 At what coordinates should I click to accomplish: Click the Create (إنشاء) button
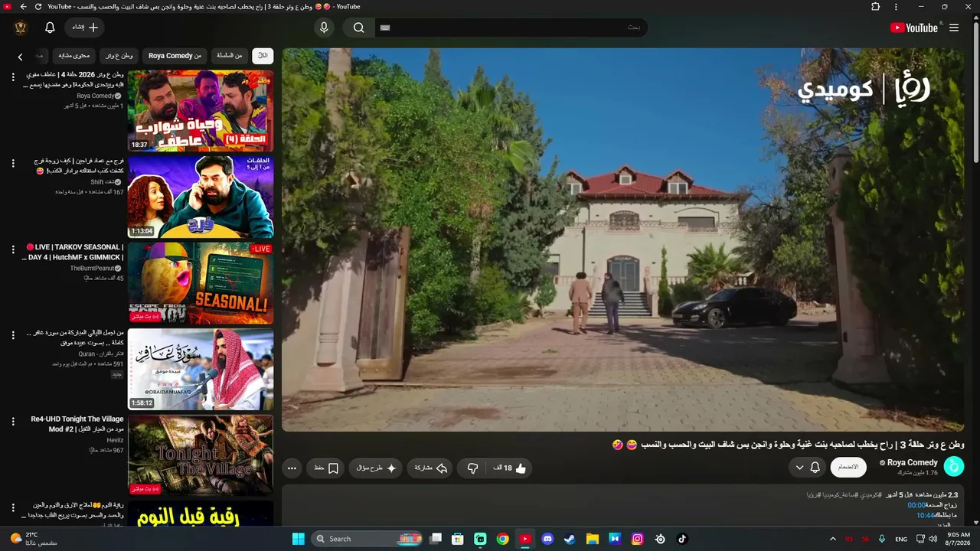(84, 28)
